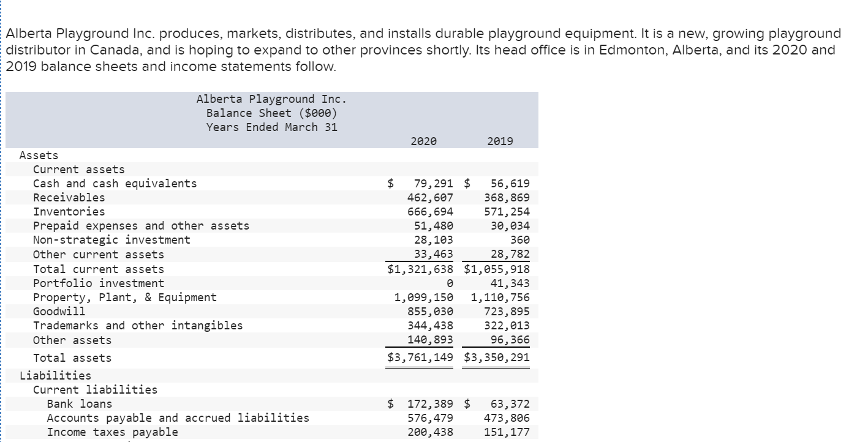The height and width of the screenshot is (442, 868).
Task: Click the 322,013 intangibles value
Action: (x=507, y=326)
